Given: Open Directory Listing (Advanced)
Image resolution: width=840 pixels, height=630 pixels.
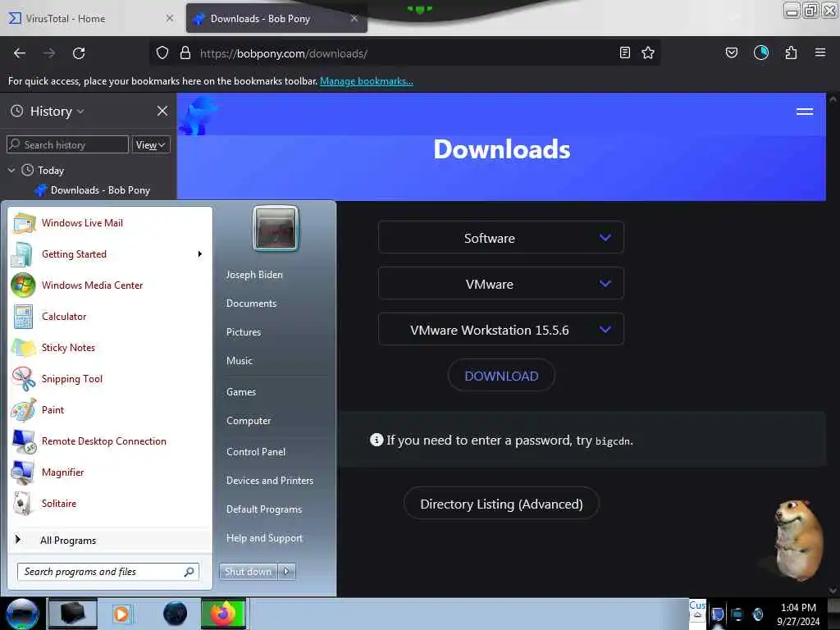Looking at the screenshot, I should pos(501,504).
